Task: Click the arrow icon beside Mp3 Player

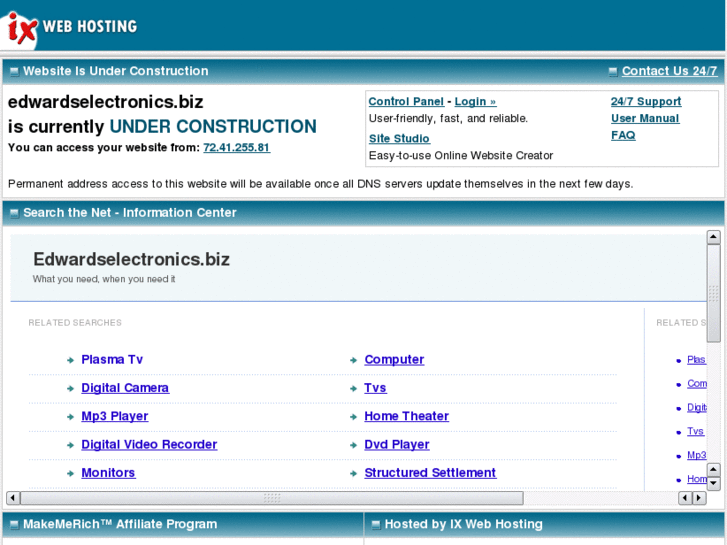Action: (70, 417)
